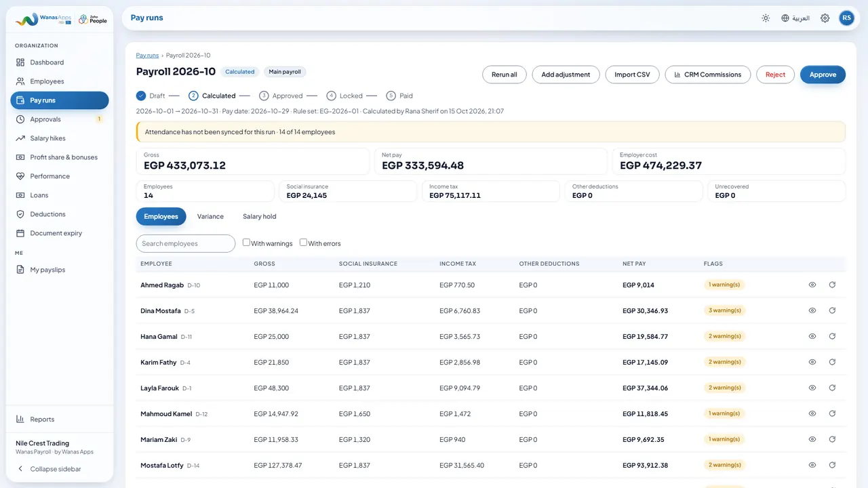Screen dimensions: 868x488
Task: Open Dashboard in the sidebar
Action: click(60, 62)
